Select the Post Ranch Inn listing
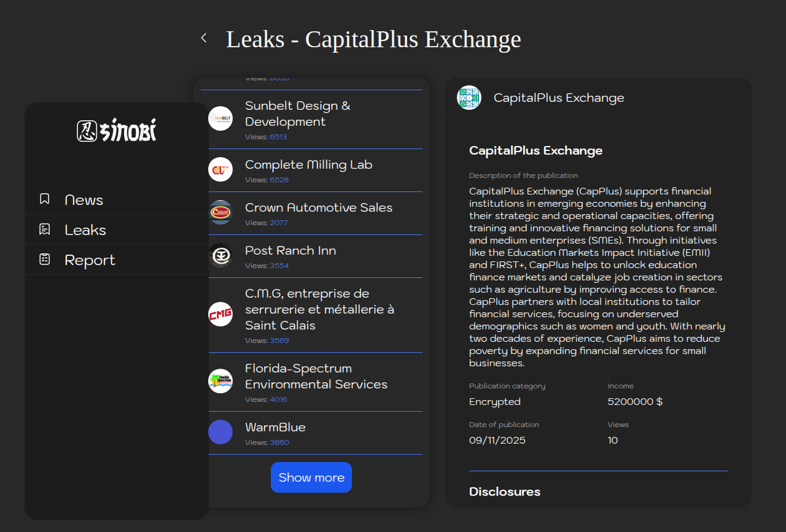 click(290, 250)
